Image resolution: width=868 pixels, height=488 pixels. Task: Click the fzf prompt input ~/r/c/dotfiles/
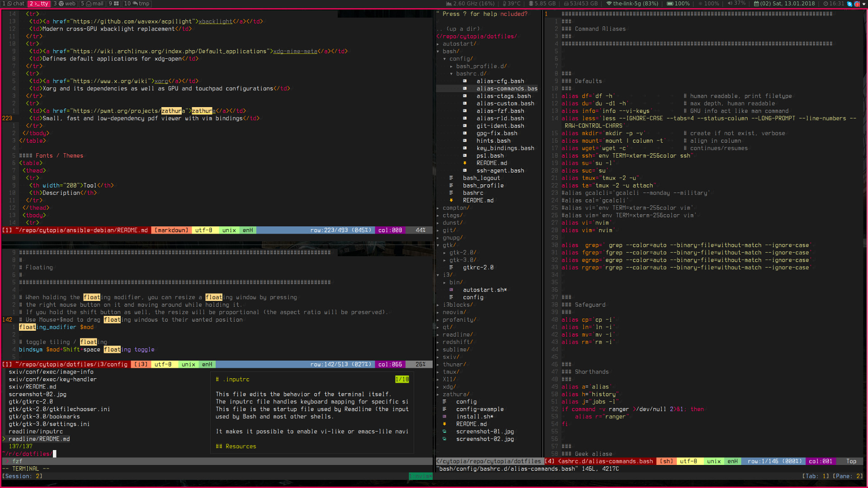[x=29, y=454]
